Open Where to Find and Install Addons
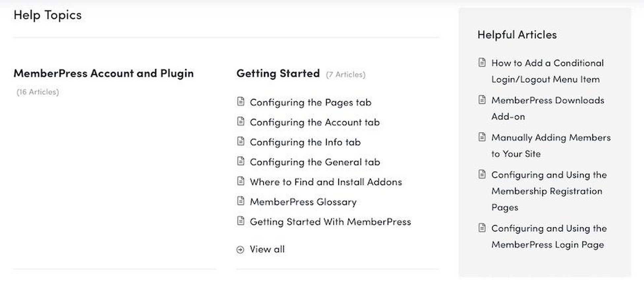The width and height of the screenshot is (644, 283). pos(326,182)
